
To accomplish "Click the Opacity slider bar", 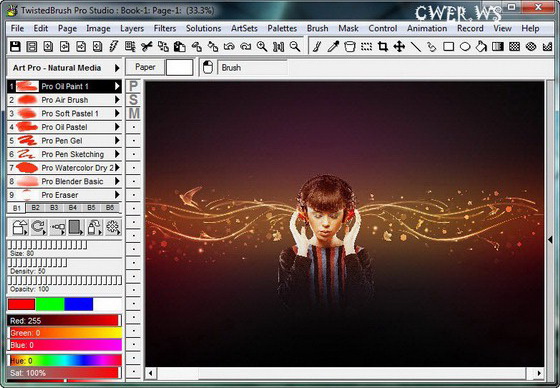I will point(65,280).
